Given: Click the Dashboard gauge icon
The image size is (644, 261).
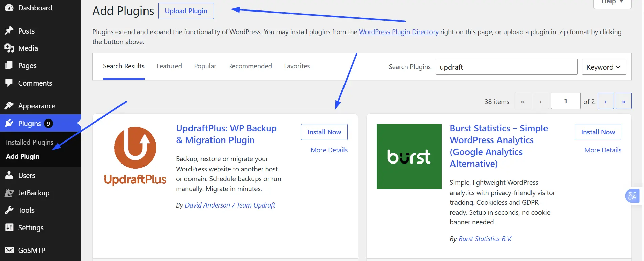Looking at the screenshot, I should pos(9,8).
